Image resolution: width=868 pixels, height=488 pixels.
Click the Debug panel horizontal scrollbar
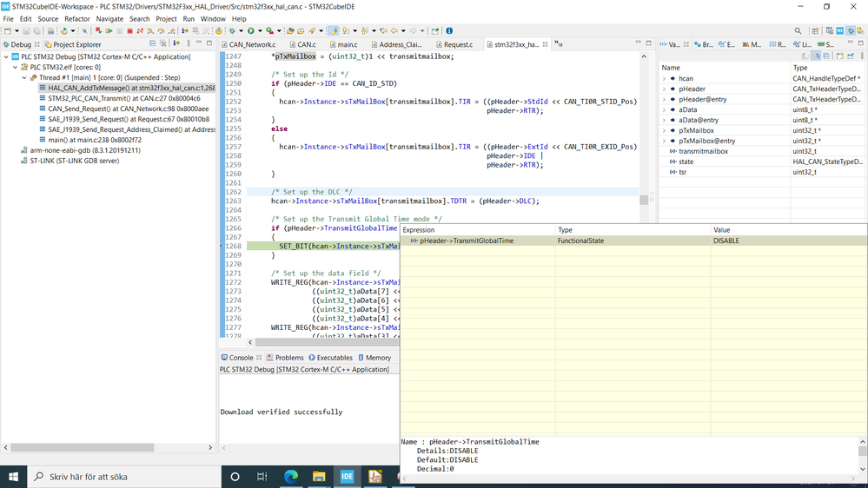tap(83, 447)
